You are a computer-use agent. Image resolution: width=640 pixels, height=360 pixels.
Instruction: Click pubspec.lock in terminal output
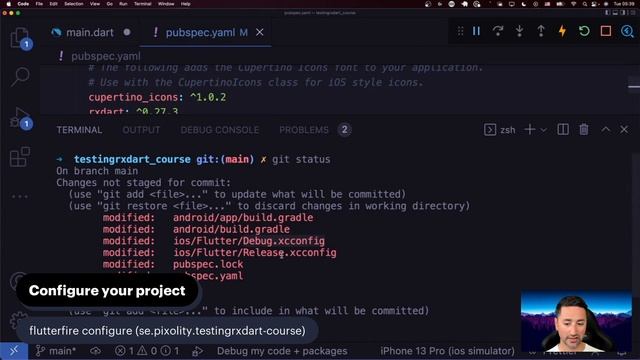(208, 264)
